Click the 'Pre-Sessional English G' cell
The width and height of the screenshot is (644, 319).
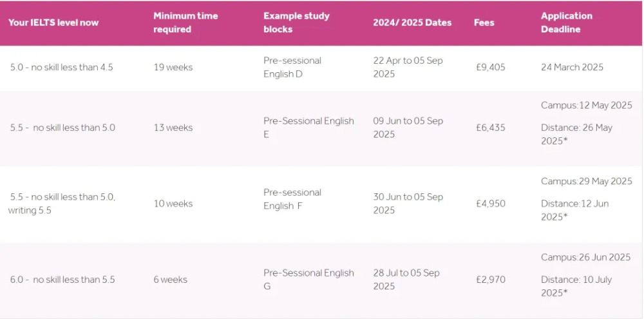click(x=308, y=280)
